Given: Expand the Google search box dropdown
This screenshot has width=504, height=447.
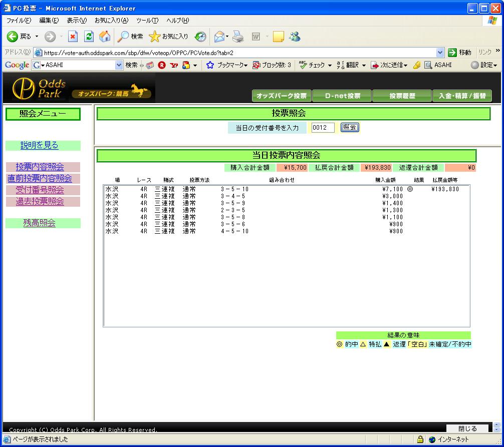Looking at the screenshot, I should pyautogui.click(x=119, y=65).
